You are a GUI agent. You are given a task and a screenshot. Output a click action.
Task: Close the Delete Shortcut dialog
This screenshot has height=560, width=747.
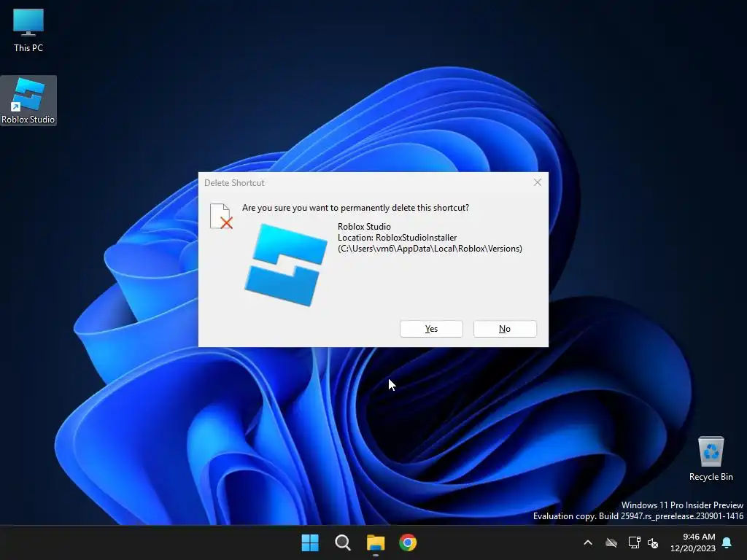point(538,182)
